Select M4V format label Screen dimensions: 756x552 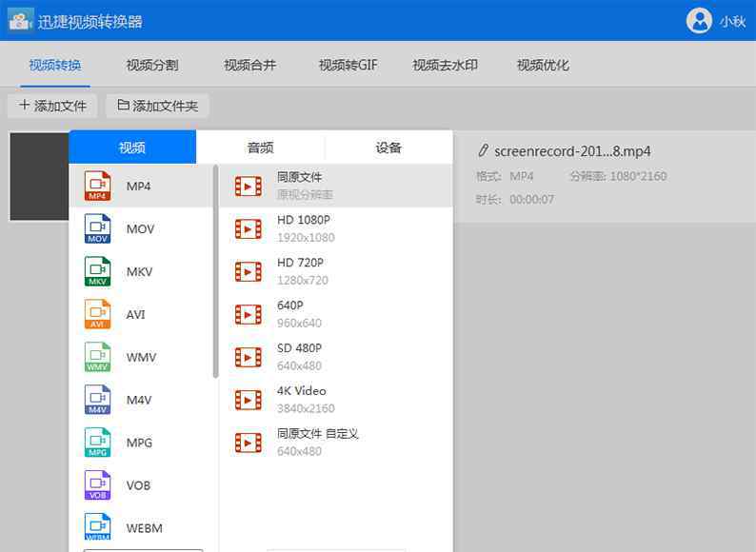[x=139, y=400]
